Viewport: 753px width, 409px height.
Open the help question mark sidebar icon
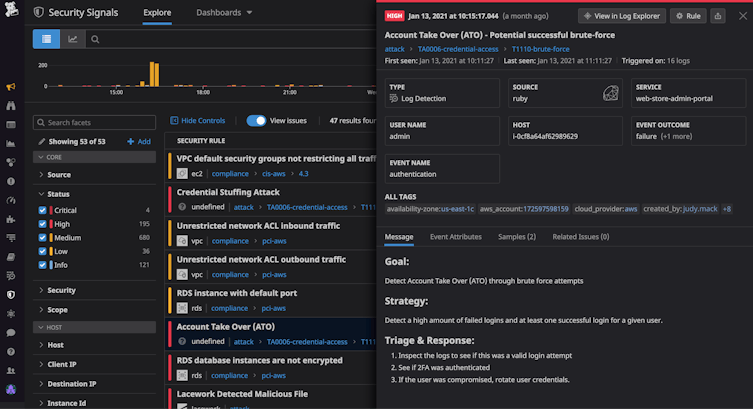[10, 352]
